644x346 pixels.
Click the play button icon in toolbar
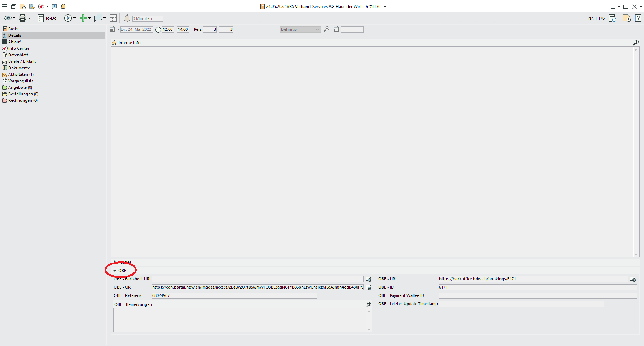click(x=68, y=18)
